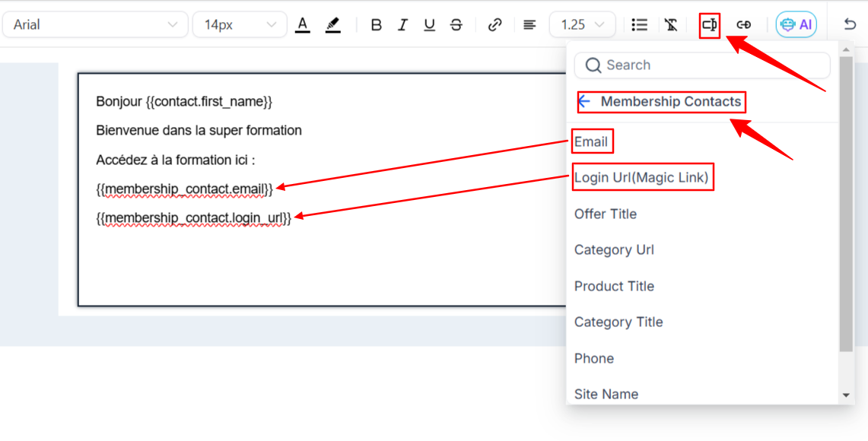This screenshot has width=868, height=441.
Task: Click the Membership Contacts header label
Action: [671, 101]
